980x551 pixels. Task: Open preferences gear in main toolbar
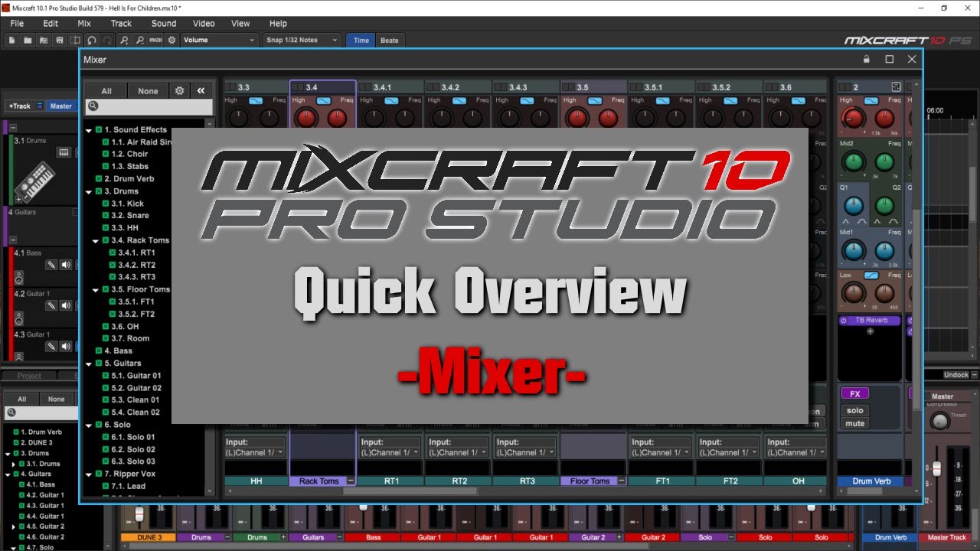[171, 40]
